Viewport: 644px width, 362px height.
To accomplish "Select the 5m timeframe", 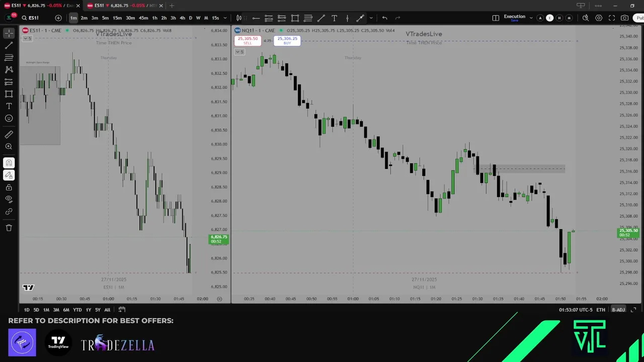I will tap(105, 18).
